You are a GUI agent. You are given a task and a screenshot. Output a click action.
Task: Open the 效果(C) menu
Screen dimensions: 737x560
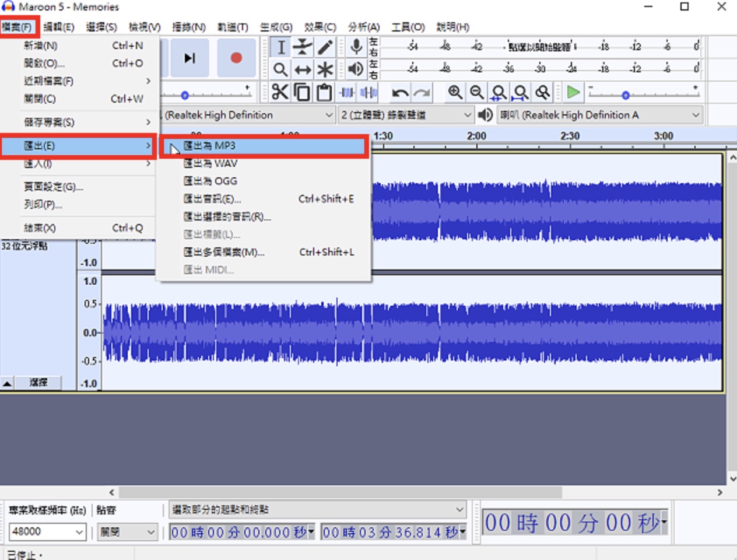coord(320,27)
